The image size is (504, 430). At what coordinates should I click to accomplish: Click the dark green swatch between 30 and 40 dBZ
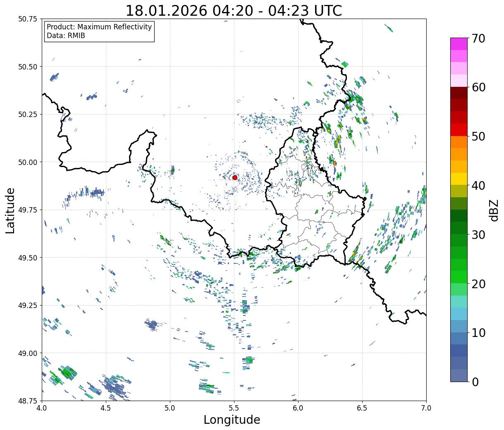[x=459, y=216]
